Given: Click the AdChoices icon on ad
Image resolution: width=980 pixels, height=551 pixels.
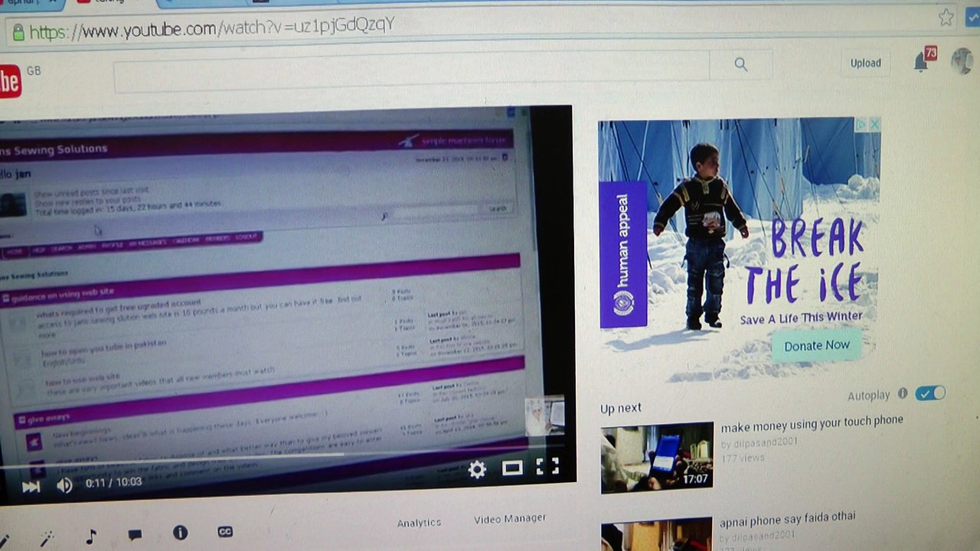Looking at the screenshot, I should (861, 124).
